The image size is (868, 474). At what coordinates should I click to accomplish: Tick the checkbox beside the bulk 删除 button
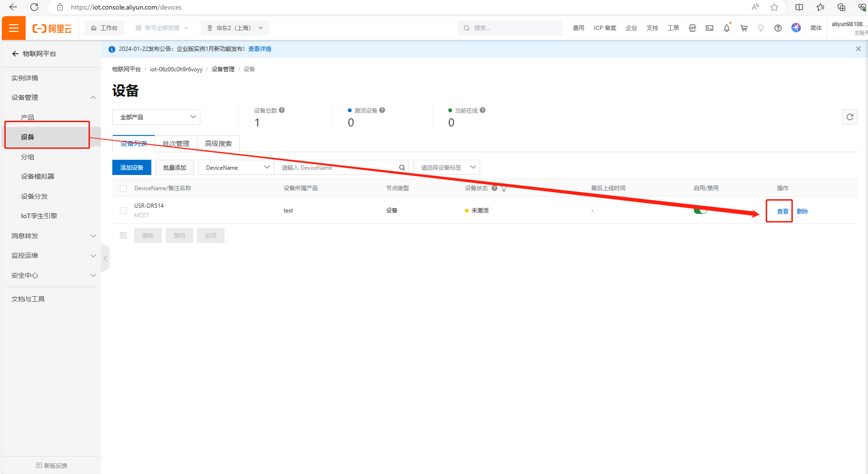[123, 235]
